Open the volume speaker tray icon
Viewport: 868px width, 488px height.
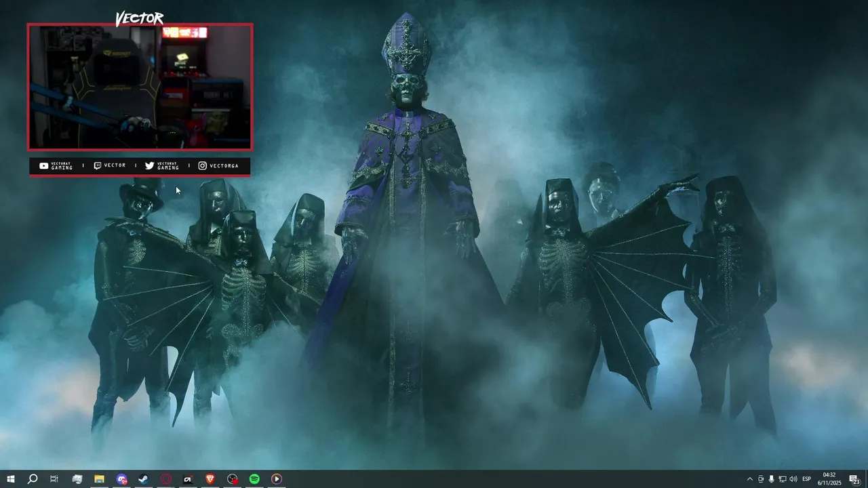[793, 479]
